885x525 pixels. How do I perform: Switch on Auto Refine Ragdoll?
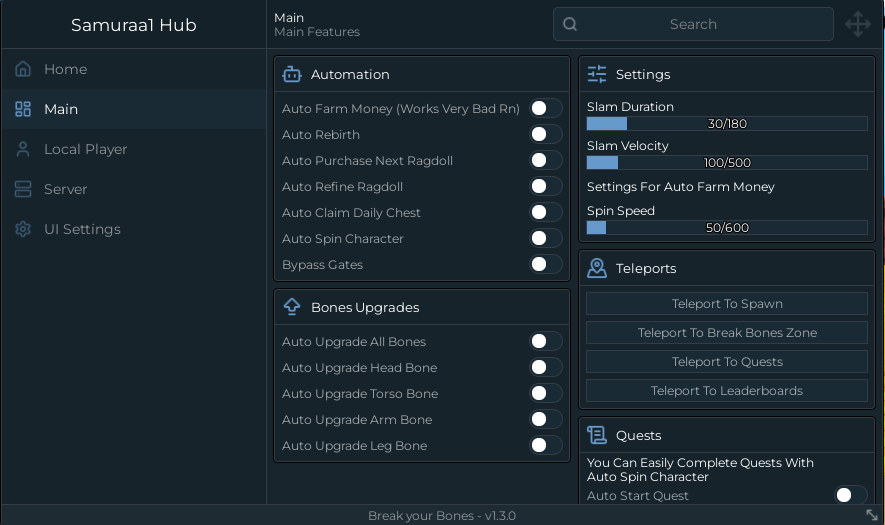pos(546,186)
